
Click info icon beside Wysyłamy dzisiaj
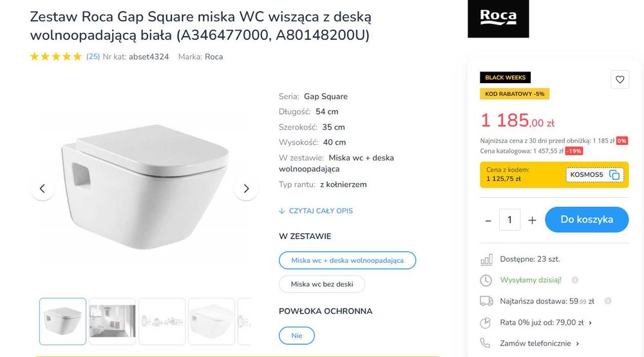575,280
